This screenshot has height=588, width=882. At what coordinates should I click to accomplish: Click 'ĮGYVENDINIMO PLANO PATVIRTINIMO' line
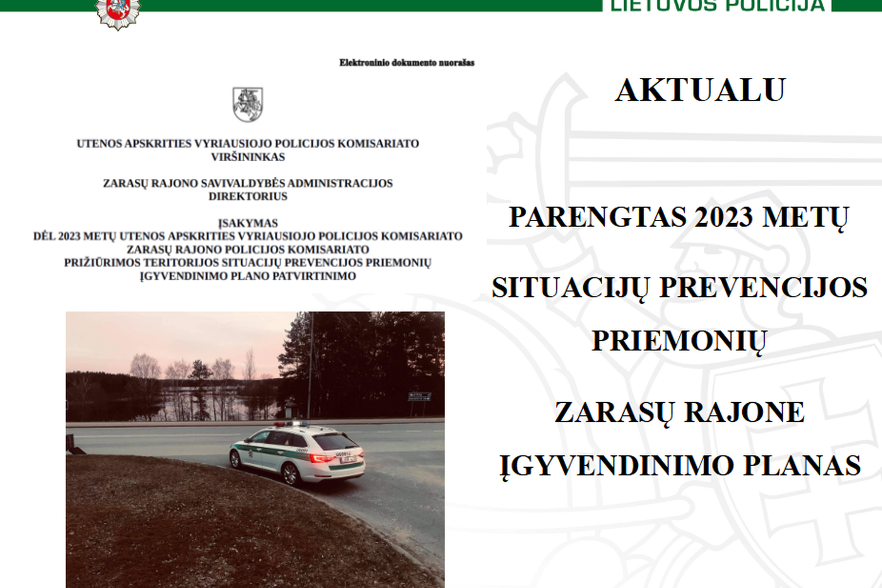(x=248, y=276)
